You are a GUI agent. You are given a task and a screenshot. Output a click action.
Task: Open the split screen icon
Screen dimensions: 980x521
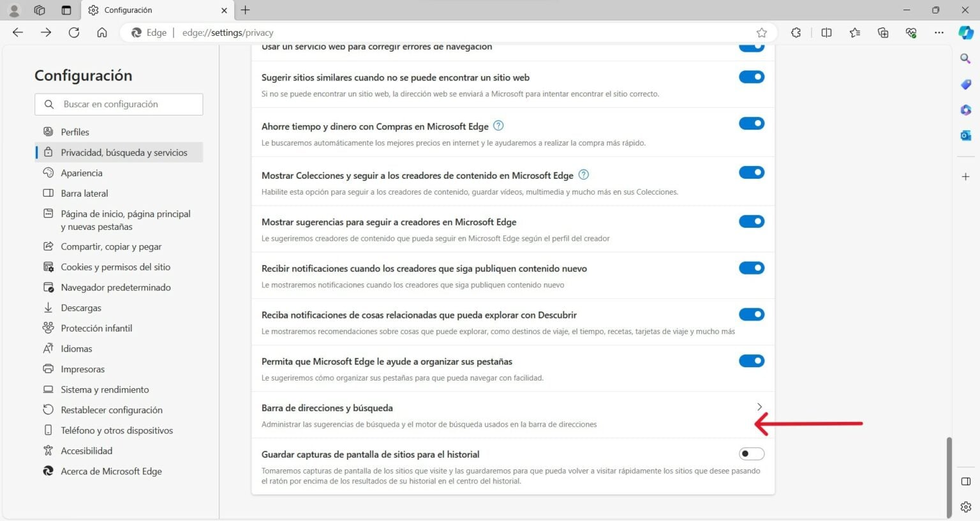click(x=827, y=33)
